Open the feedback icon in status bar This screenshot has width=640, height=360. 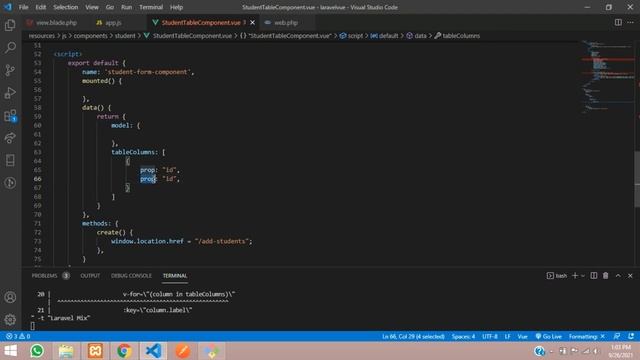tap(617, 336)
